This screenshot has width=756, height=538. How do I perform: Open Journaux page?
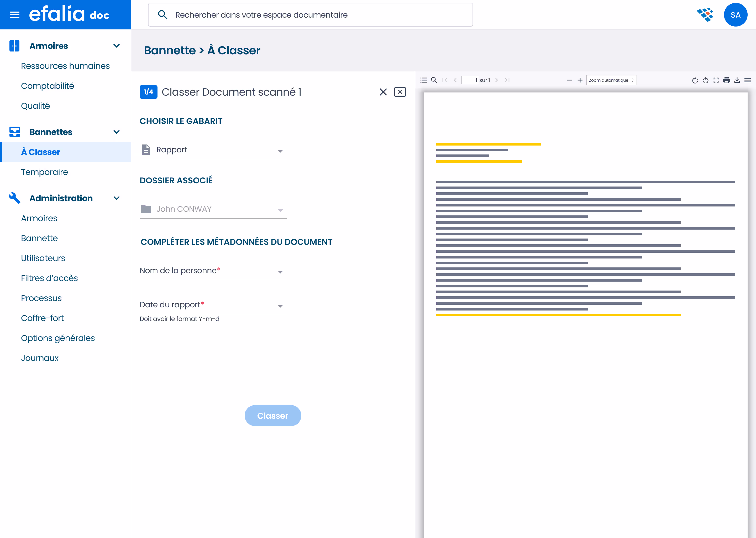coord(40,358)
